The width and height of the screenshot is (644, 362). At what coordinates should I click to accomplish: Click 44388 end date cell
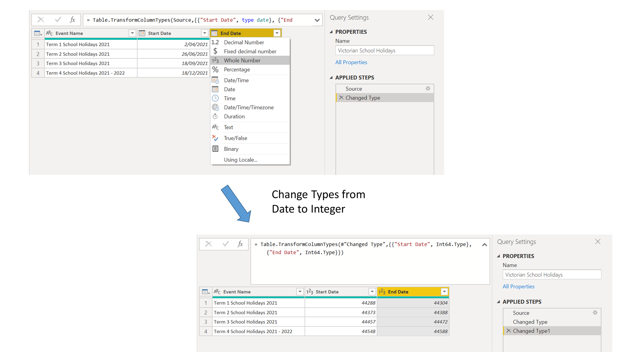[413, 312]
